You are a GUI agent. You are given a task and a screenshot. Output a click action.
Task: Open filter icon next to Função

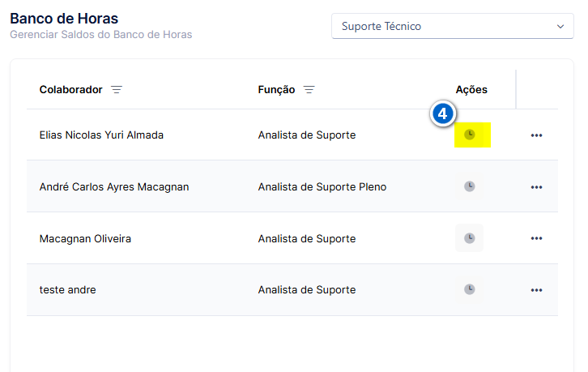coord(309,90)
